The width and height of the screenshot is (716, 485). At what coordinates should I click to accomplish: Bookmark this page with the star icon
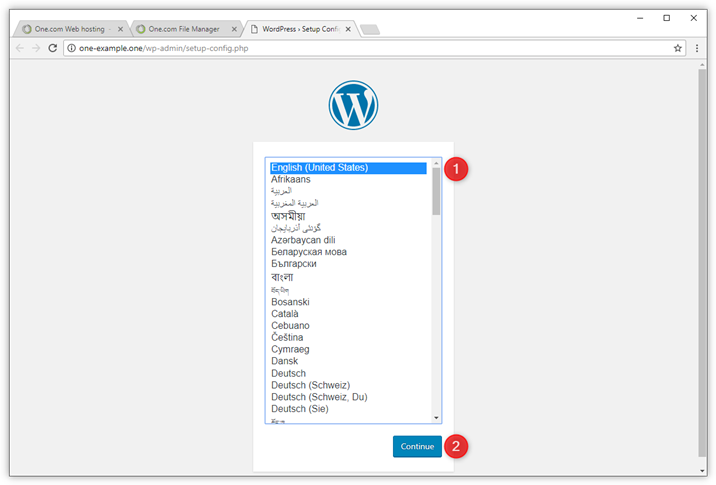(x=678, y=48)
